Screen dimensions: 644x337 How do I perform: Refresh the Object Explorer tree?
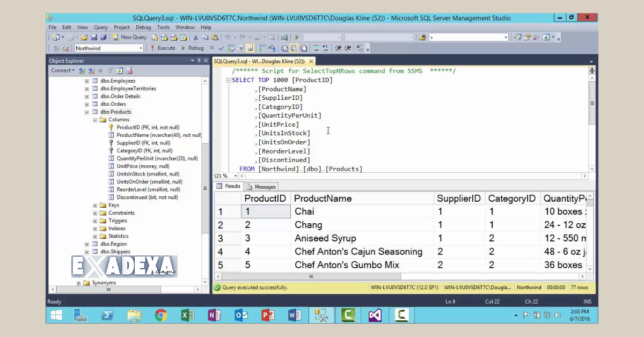(119, 70)
